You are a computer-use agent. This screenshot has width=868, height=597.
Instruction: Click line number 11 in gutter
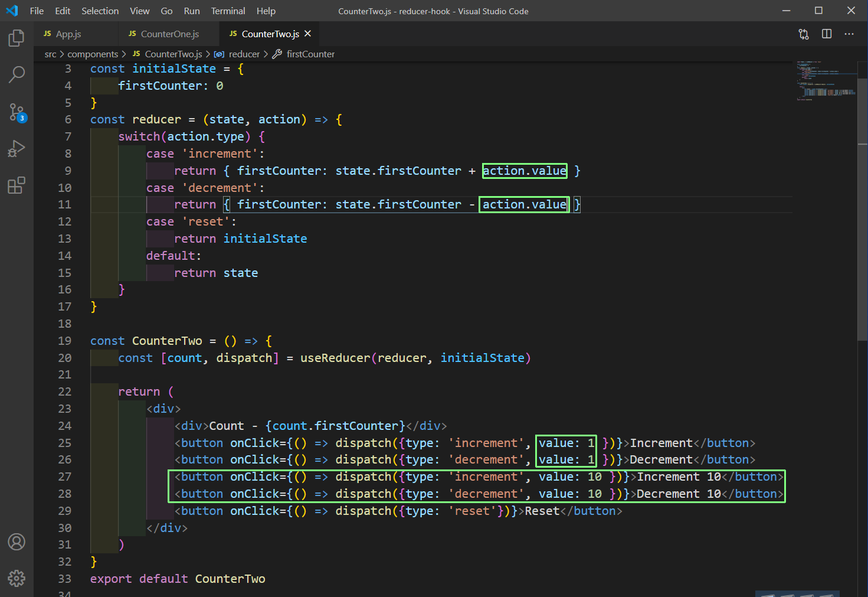[64, 204]
